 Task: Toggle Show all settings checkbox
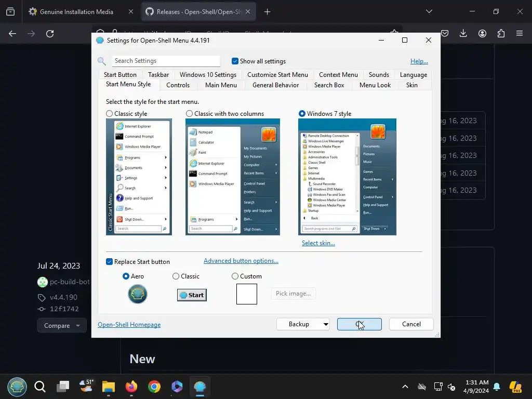click(235, 61)
